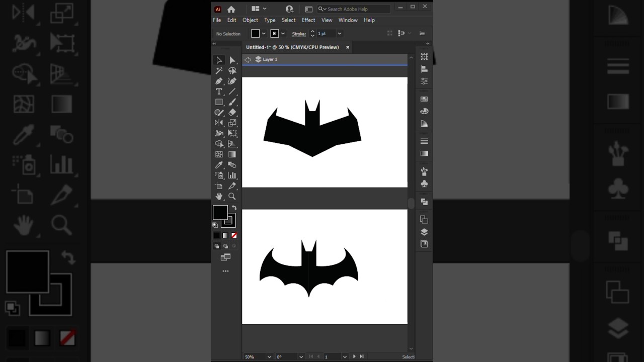Viewport: 644px width, 362px height.
Task: Open the Object menu
Action: [250, 20]
